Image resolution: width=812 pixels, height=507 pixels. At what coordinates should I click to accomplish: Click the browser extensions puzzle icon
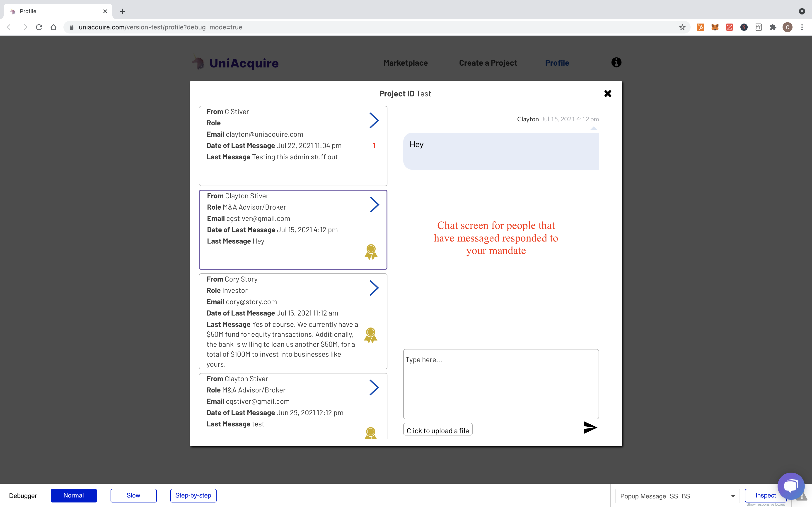[x=773, y=27]
